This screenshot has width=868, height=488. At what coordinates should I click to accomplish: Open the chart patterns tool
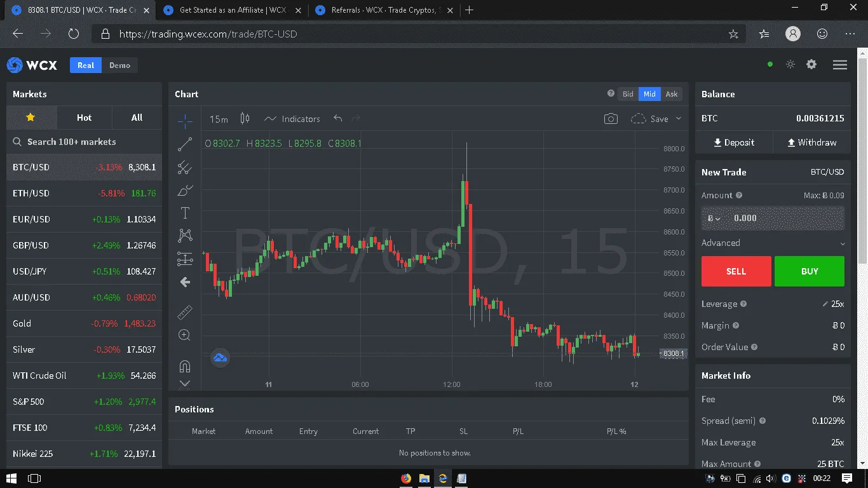[x=185, y=236]
